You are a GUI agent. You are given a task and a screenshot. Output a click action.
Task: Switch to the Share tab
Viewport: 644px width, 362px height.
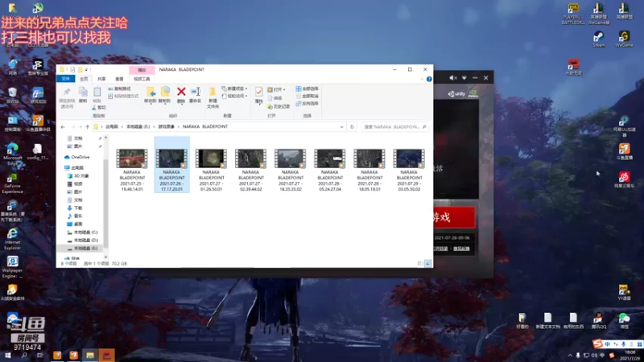click(x=101, y=79)
